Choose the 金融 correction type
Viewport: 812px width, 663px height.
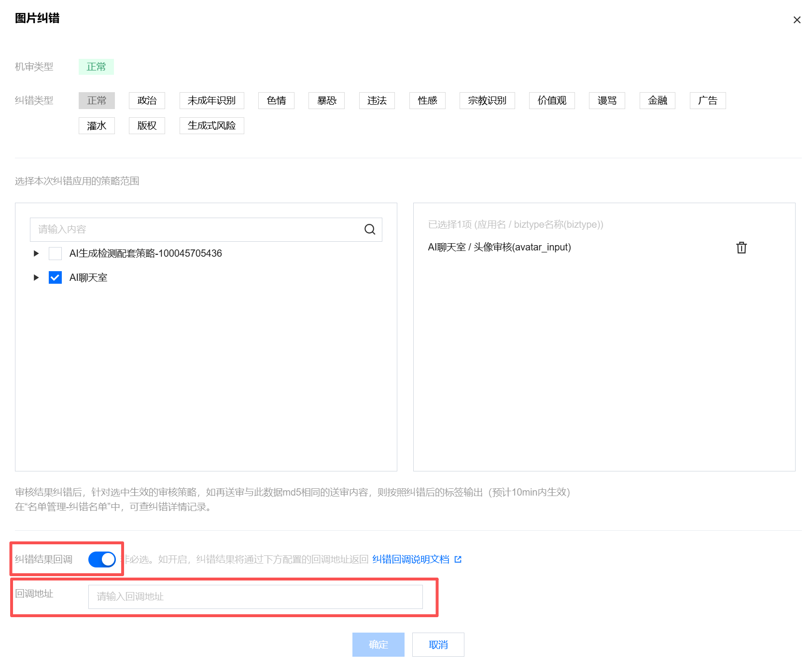click(x=657, y=100)
